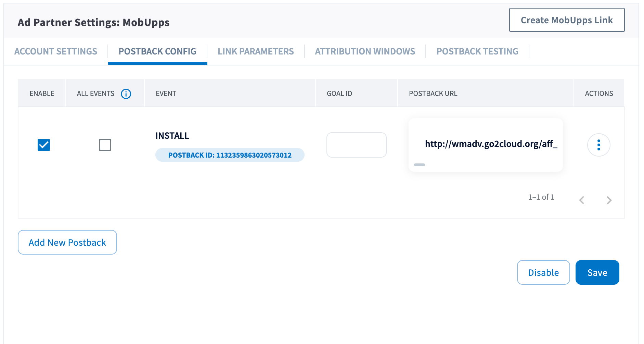Image resolution: width=644 pixels, height=344 pixels.
Task: Go to the next page of postbacks
Action: (x=609, y=200)
